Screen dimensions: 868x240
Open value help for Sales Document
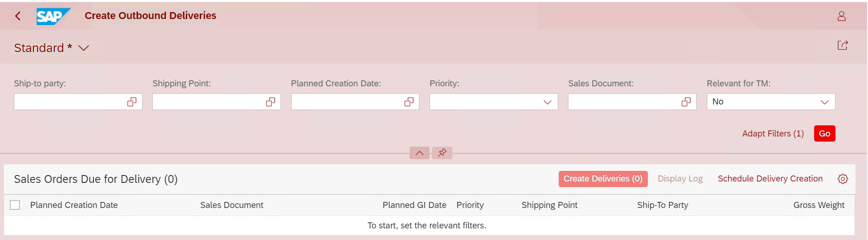[x=686, y=102]
